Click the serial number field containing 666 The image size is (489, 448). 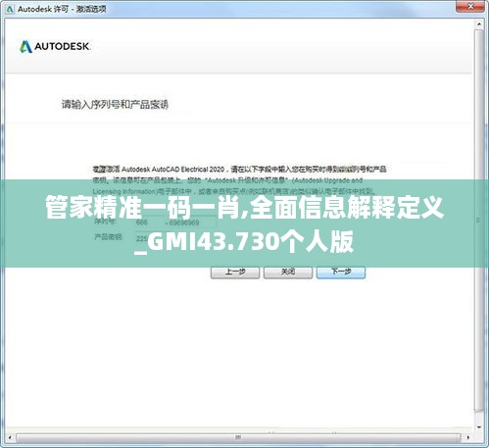[149, 223]
